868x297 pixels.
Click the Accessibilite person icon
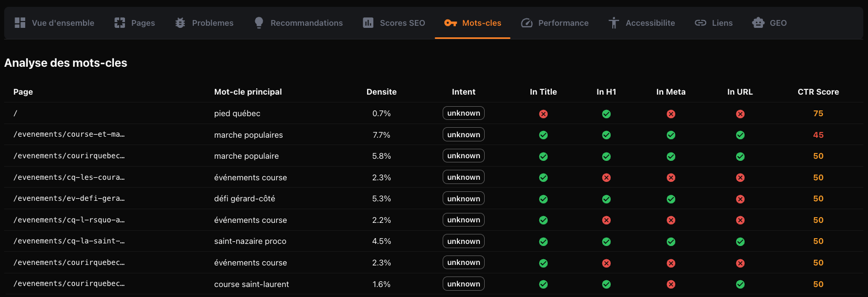[613, 23]
